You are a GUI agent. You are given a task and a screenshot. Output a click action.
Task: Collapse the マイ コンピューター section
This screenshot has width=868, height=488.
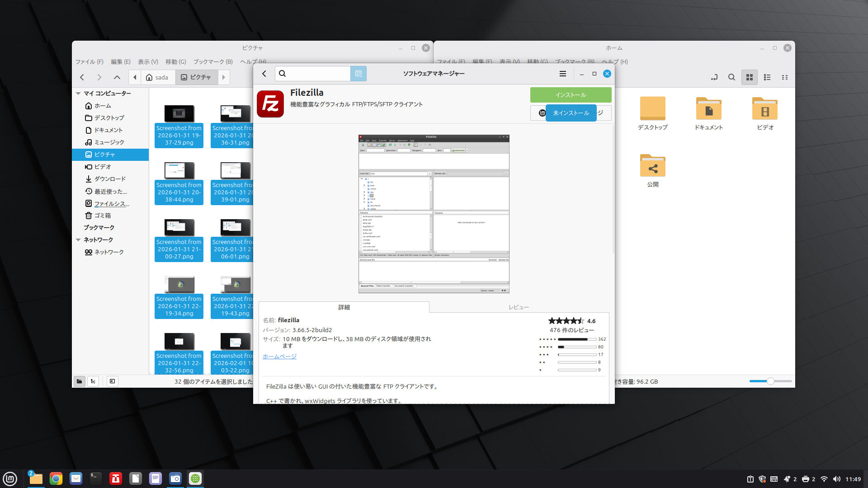[78, 94]
